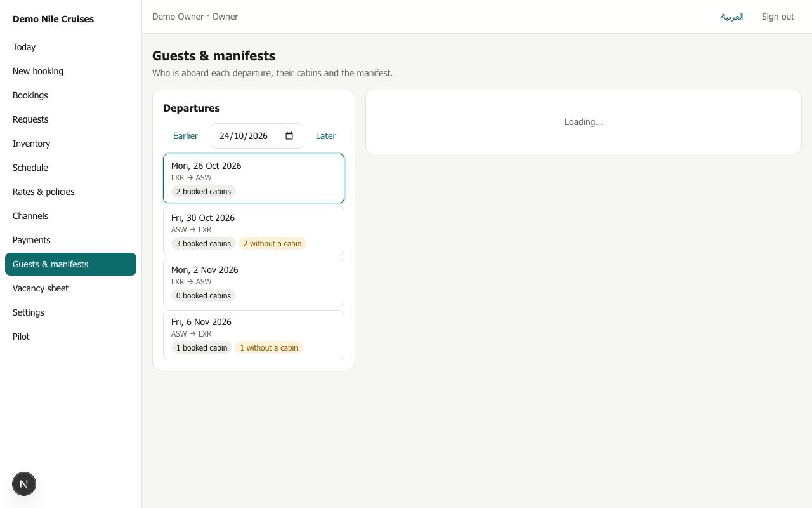Viewport: 812px width, 508px height.
Task: Click the Guests & manifests page heading
Action: 214,56
